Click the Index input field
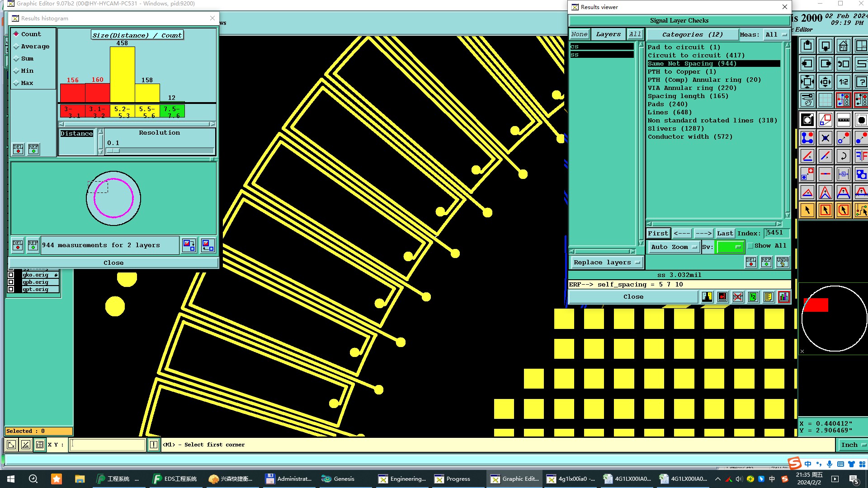 point(777,233)
